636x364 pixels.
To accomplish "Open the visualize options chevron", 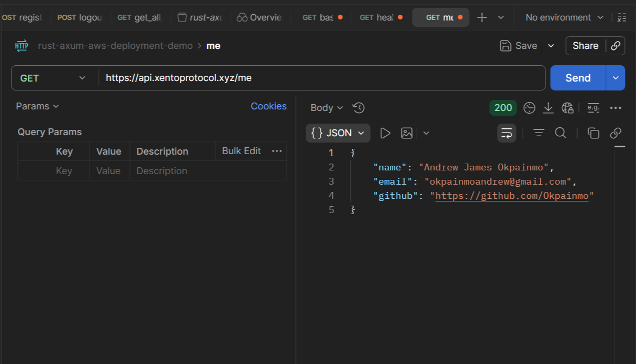I will [426, 133].
